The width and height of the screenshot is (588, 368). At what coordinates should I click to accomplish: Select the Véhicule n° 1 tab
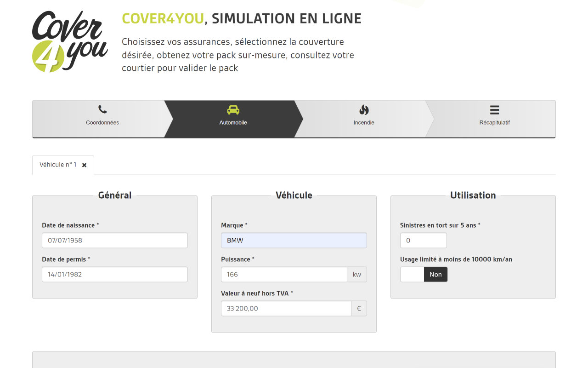[58, 165]
